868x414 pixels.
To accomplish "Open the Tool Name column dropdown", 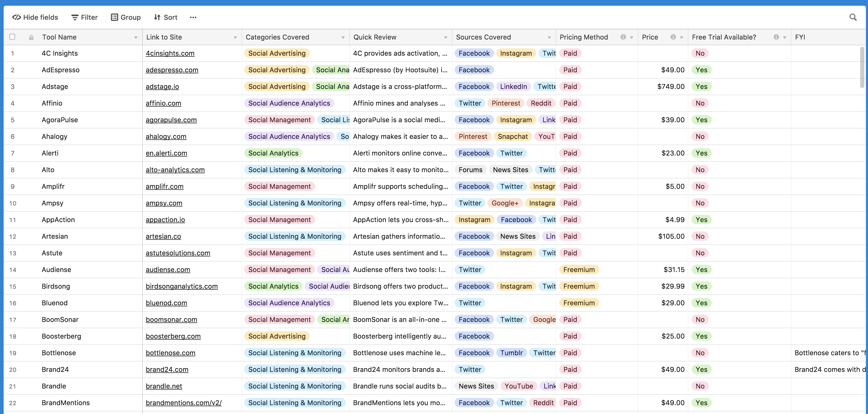I will click(x=136, y=37).
